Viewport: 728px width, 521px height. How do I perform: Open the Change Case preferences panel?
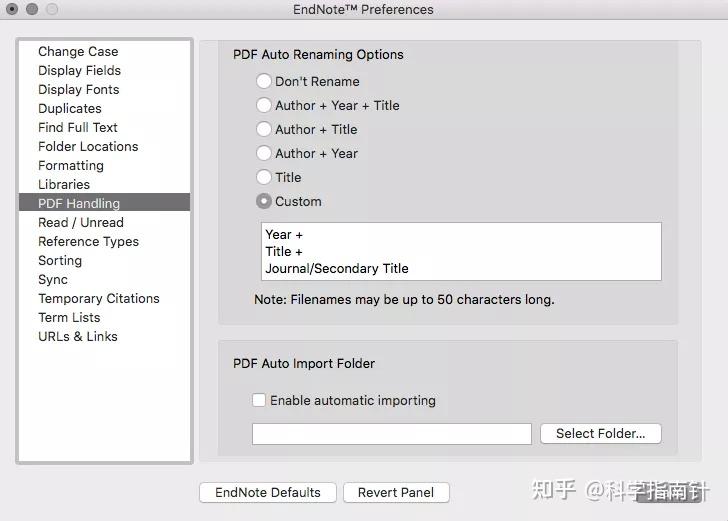coord(78,51)
